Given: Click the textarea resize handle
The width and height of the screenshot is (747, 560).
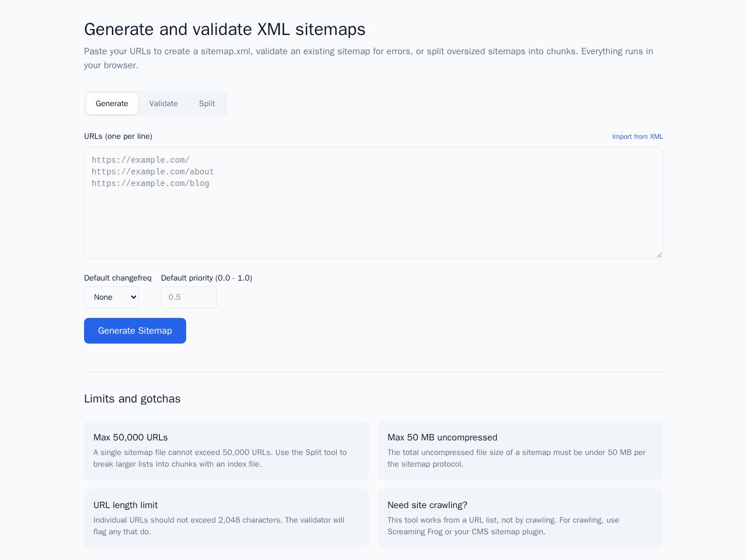Looking at the screenshot, I should click(659, 255).
